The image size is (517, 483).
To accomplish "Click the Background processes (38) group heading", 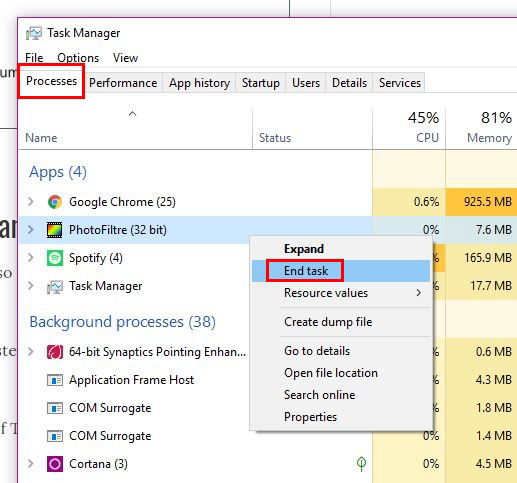I will (123, 322).
